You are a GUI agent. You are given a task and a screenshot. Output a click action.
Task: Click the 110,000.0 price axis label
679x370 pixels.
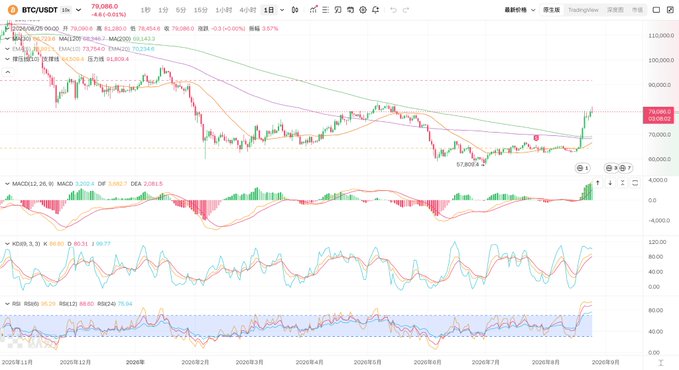661,36
